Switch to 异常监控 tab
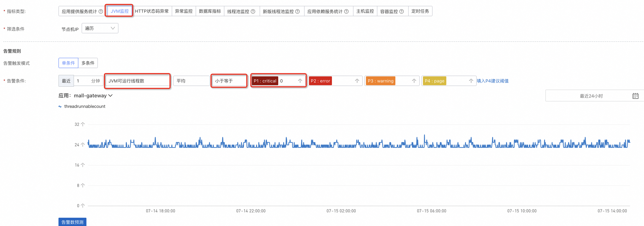This screenshot has height=226, width=644. click(184, 11)
